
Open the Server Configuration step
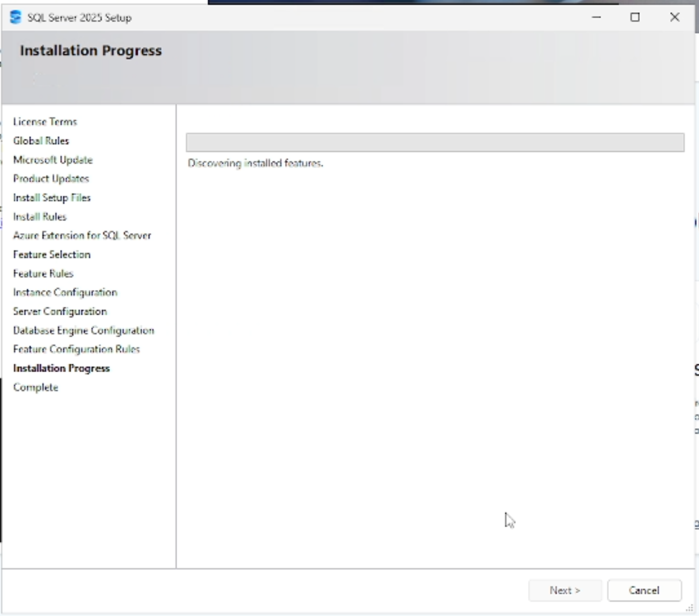[60, 311]
